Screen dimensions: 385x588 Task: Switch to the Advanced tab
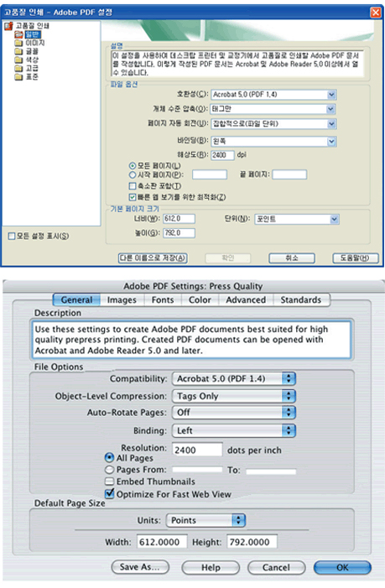pyautogui.click(x=246, y=300)
